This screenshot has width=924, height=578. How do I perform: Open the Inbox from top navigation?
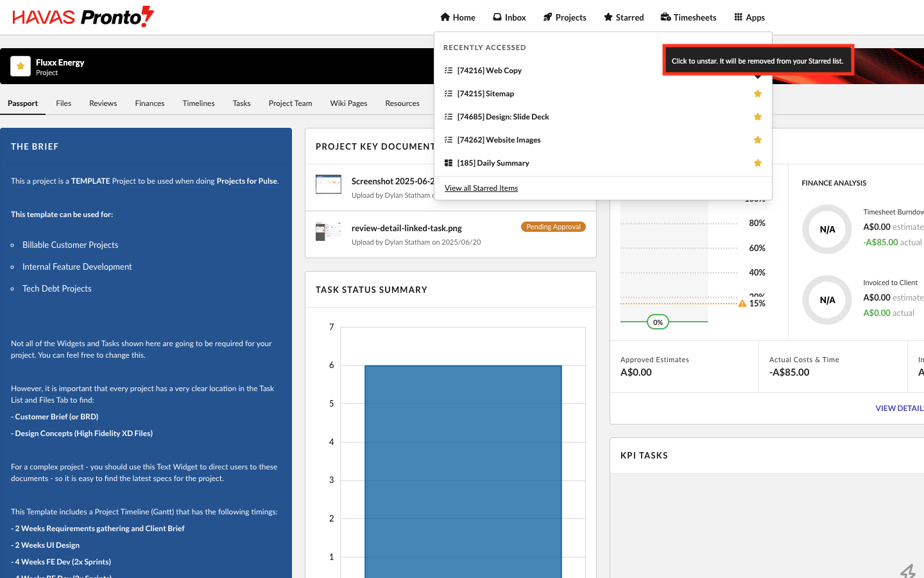[509, 17]
